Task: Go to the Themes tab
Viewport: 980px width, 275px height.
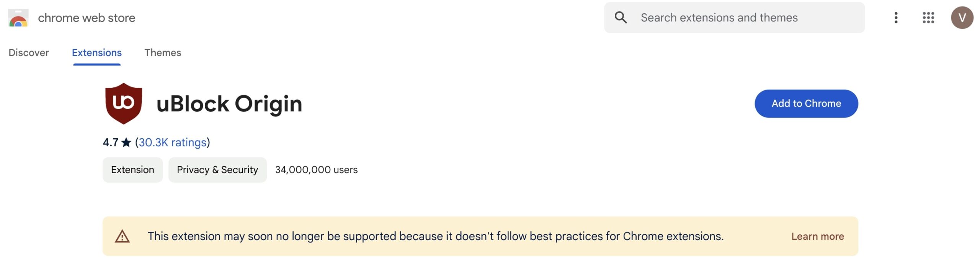Action: pos(163,52)
